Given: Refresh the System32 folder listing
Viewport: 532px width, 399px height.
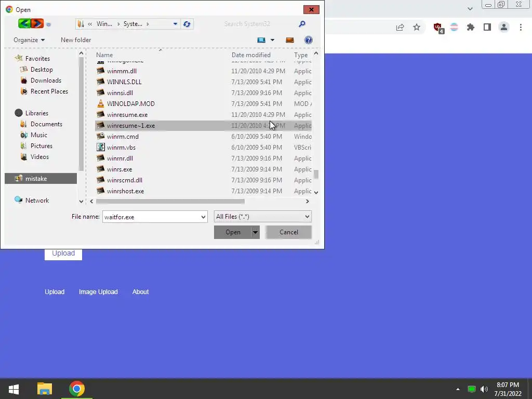Looking at the screenshot, I should coord(187,24).
